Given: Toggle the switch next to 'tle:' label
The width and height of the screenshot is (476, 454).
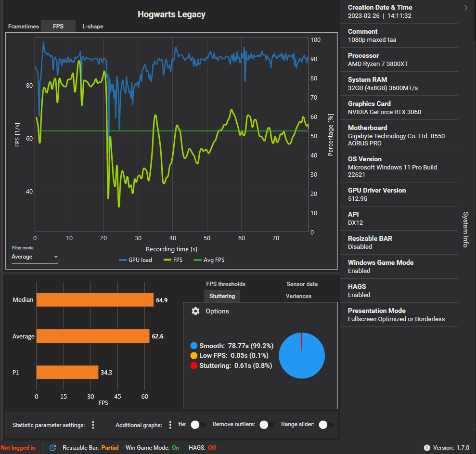Looking at the screenshot, I should click(198, 425).
